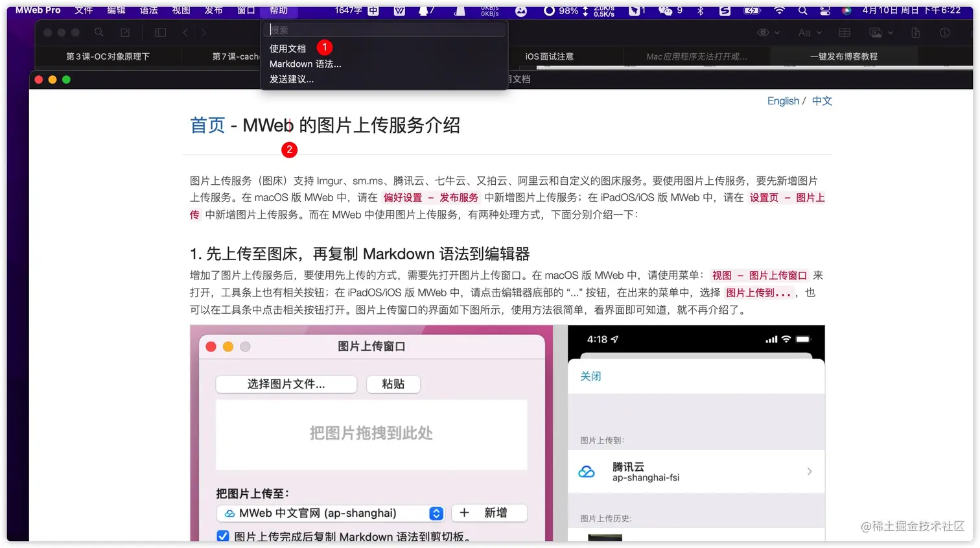Click the Aa font style icon
Screen dimensions: 980x548
[804, 32]
